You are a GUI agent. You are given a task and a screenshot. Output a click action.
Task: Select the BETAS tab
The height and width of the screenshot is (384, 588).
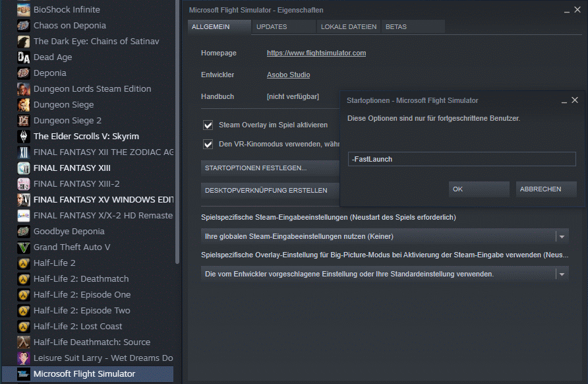(396, 27)
